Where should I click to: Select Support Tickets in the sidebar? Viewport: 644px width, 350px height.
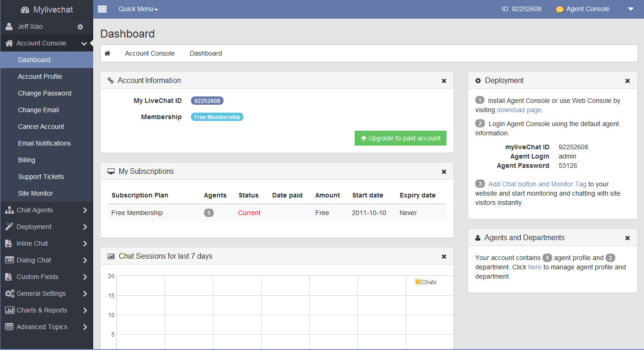click(41, 177)
